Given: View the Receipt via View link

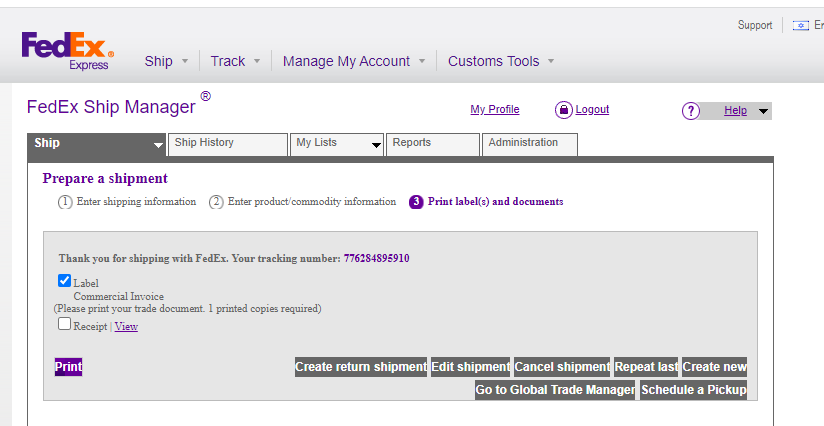Looking at the screenshot, I should pos(126,326).
